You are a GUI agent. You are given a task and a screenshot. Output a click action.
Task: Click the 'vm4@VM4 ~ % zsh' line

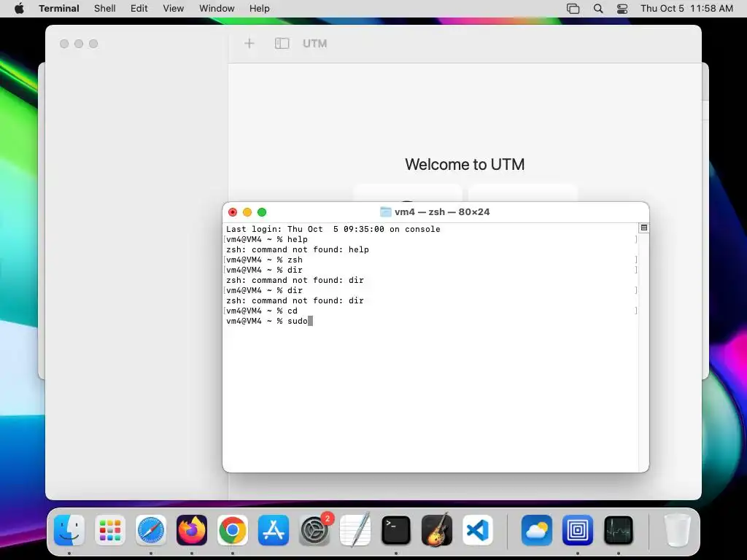click(x=264, y=260)
